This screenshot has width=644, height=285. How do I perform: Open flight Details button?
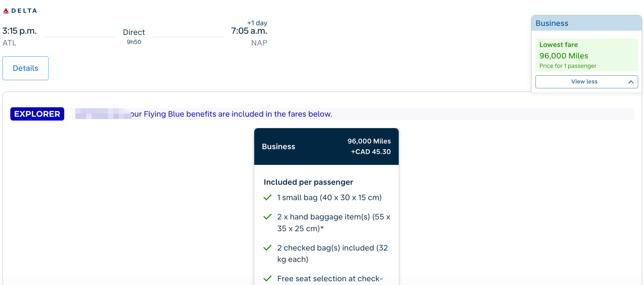pos(26,68)
